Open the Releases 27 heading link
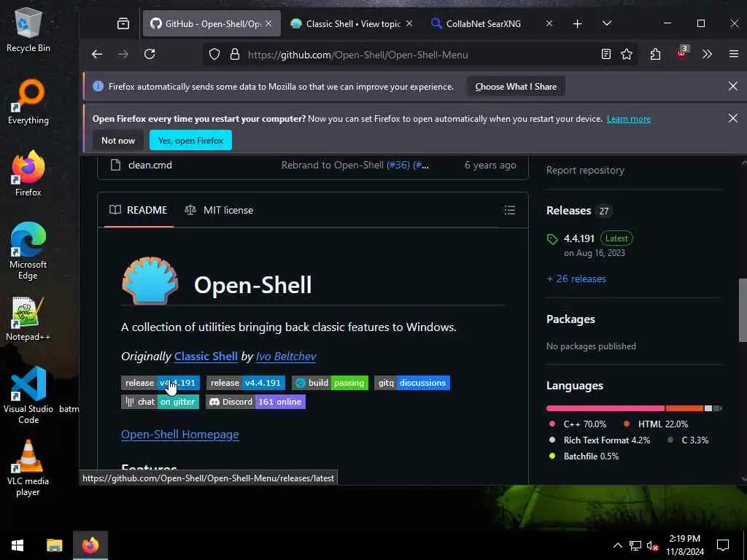This screenshot has height=560, width=747. [578, 211]
